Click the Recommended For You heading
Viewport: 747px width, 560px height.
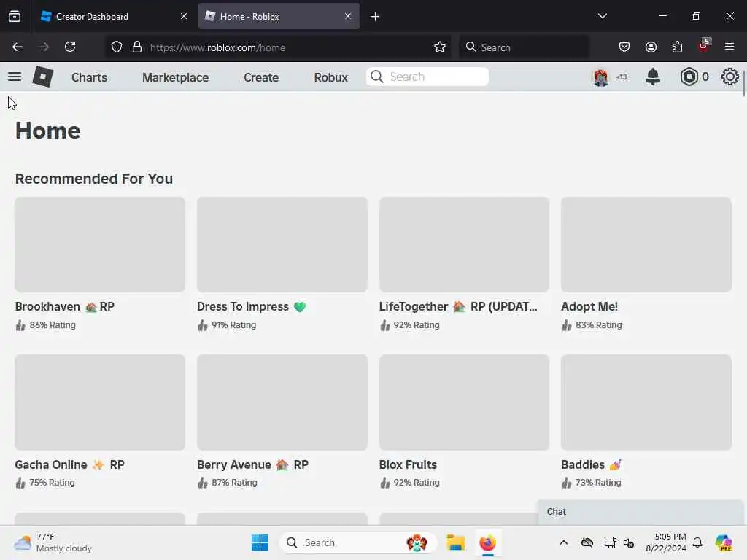click(x=94, y=179)
